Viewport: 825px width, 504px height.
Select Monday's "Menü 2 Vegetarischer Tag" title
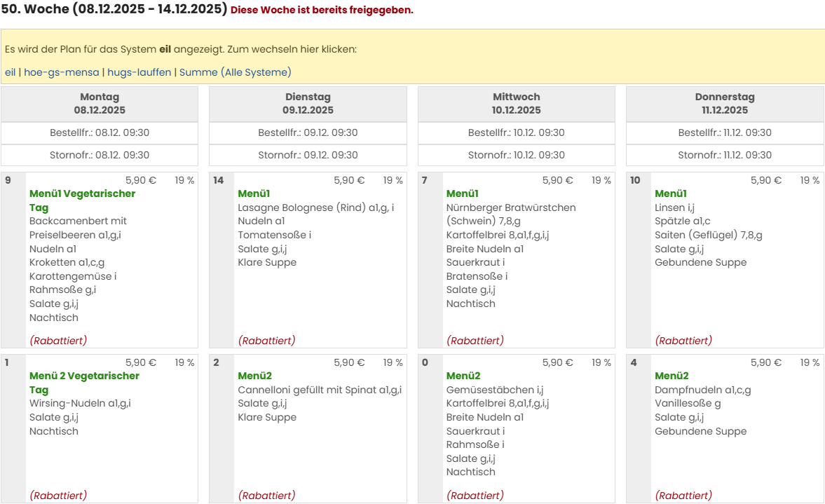coord(84,376)
